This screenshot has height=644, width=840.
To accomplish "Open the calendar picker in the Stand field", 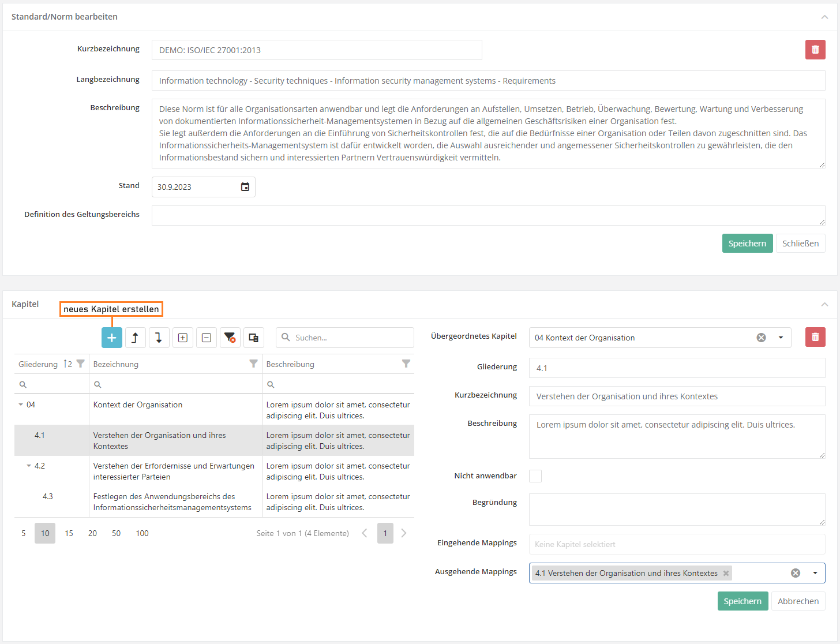I will (245, 187).
